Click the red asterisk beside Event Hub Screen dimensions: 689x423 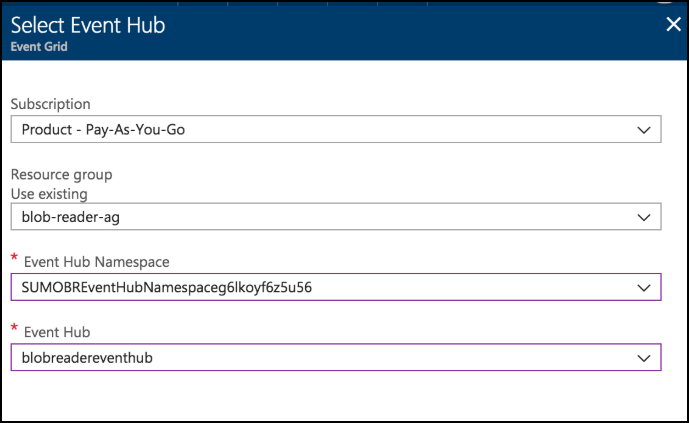point(14,329)
